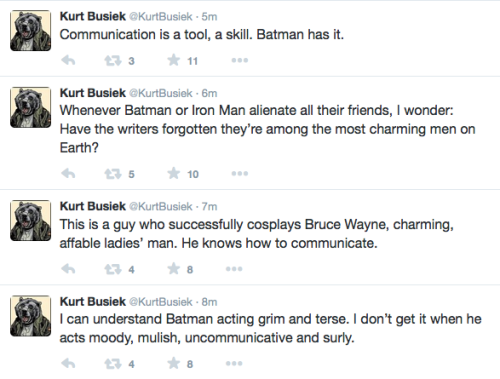
Task: Favorite the 7m Bruce Wayne tweet
Action: coord(174,269)
